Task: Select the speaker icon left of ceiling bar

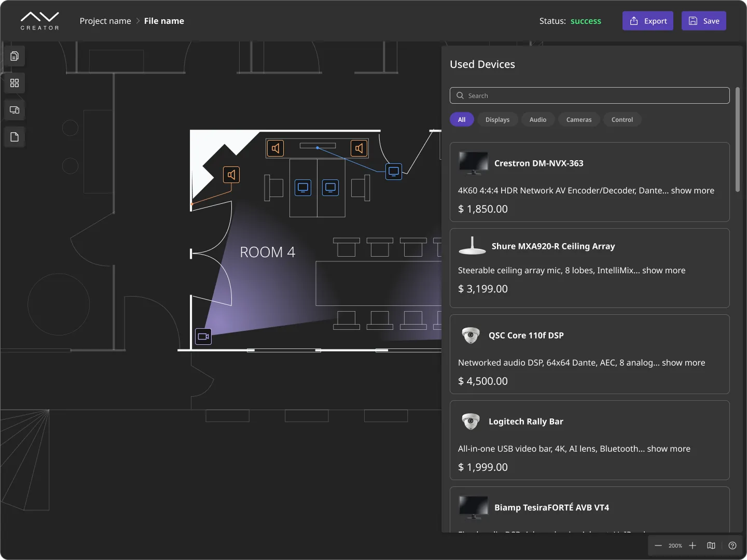Action: click(x=275, y=148)
